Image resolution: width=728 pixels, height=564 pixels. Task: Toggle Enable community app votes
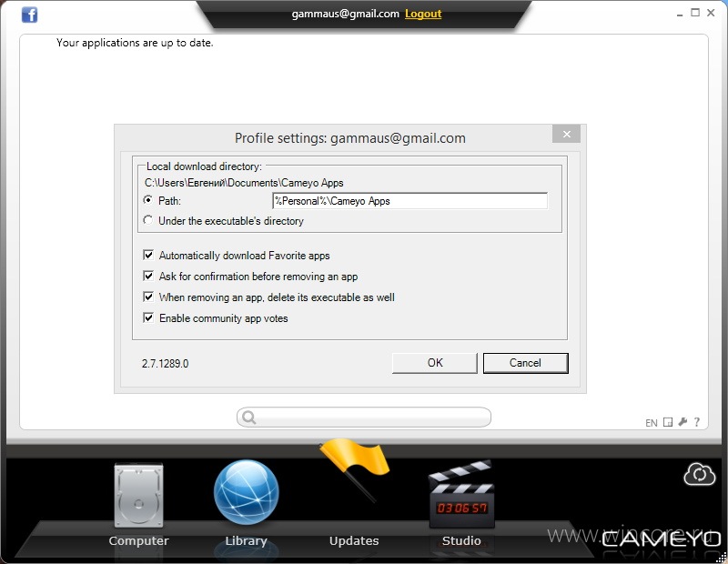(148, 317)
